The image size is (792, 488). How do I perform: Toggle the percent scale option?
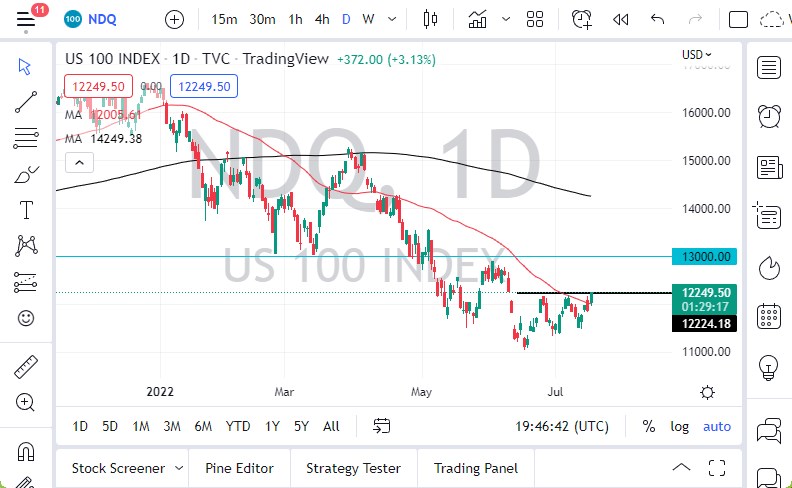coord(649,426)
